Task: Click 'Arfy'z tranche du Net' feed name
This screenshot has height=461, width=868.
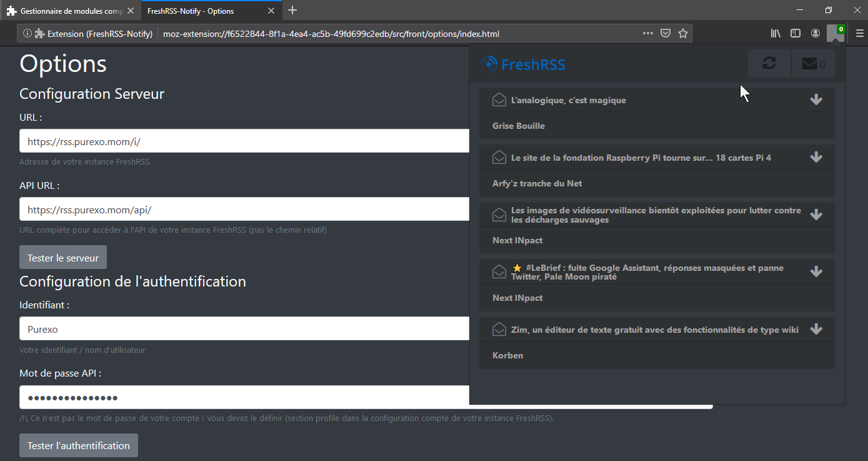Action: click(x=537, y=183)
